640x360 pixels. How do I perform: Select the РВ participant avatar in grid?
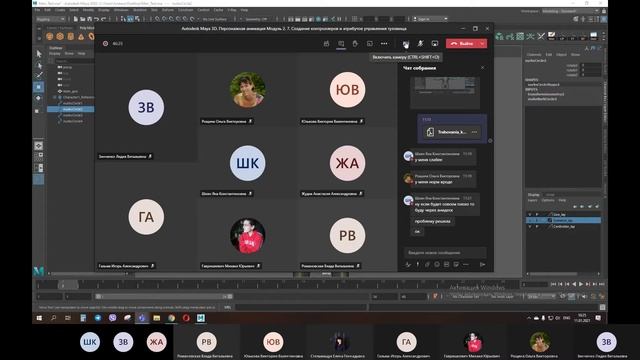tap(347, 236)
